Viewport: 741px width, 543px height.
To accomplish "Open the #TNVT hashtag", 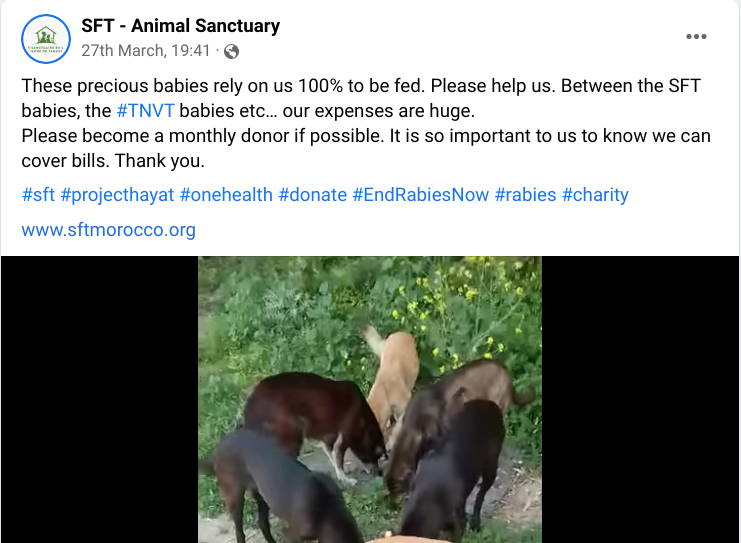I will tap(146, 111).
